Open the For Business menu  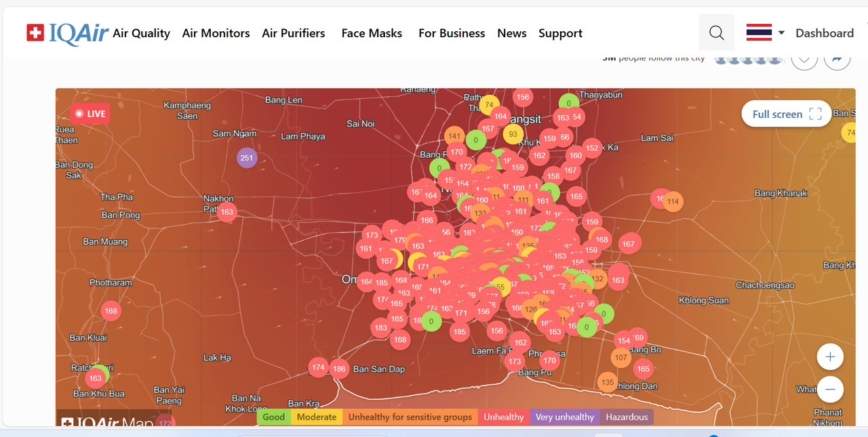click(x=452, y=33)
